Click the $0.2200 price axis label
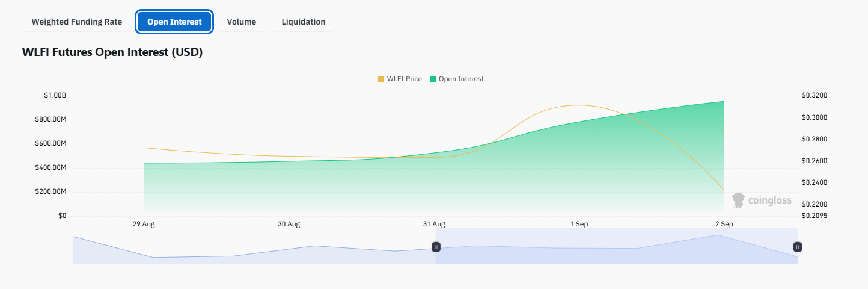 815,204
